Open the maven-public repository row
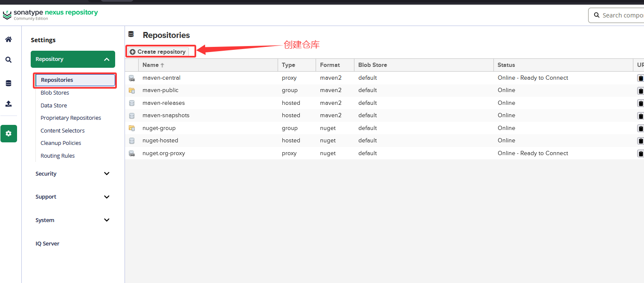The height and width of the screenshot is (283, 644). (384, 90)
